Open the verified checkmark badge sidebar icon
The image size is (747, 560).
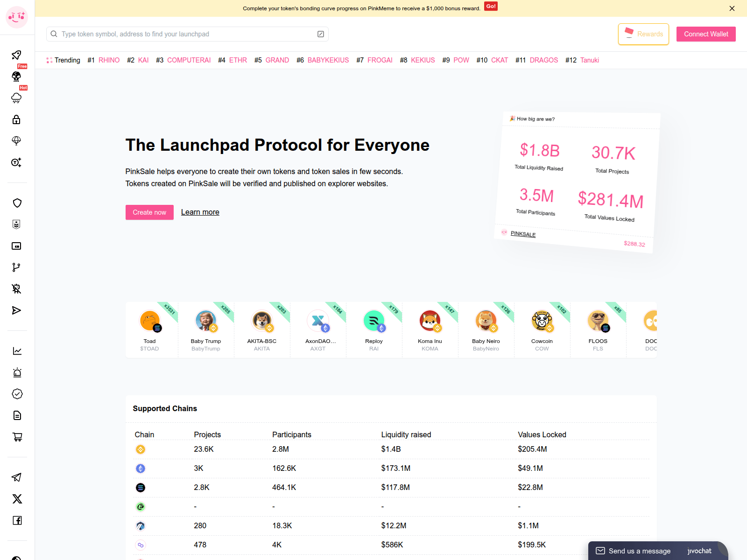(17, 394)
